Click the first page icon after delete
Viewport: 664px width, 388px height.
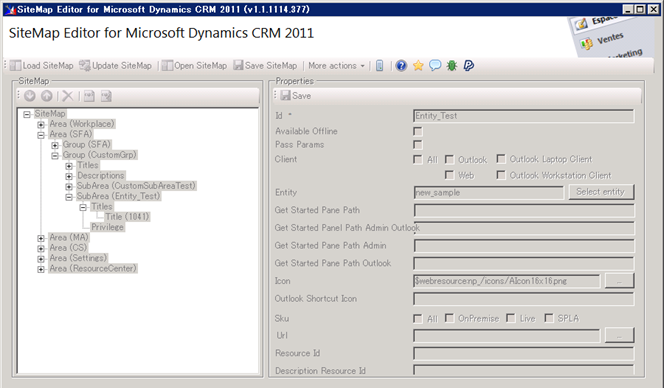pyautogui.click(x=89, y=96)
